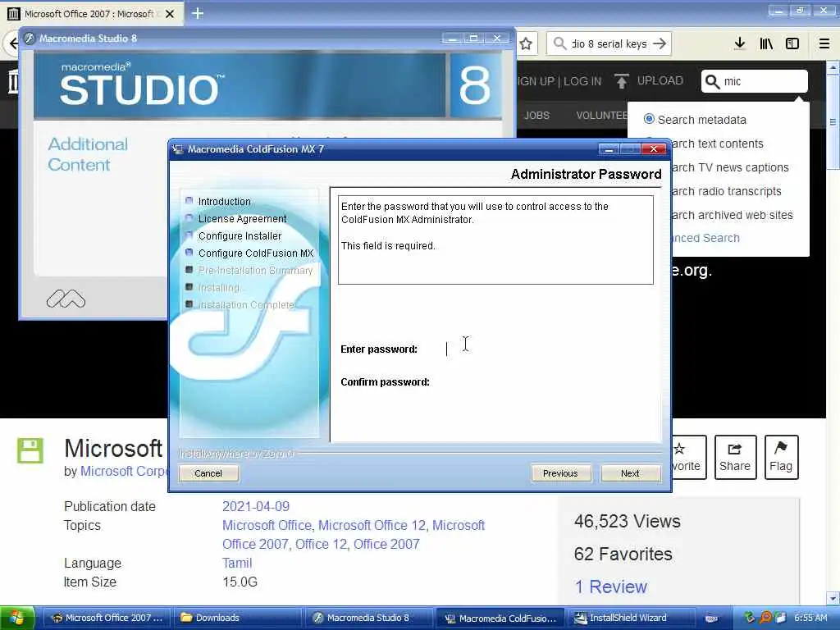Click the browser search bar magnifier icon
840x630 pixels.
(x=559, y=43)
